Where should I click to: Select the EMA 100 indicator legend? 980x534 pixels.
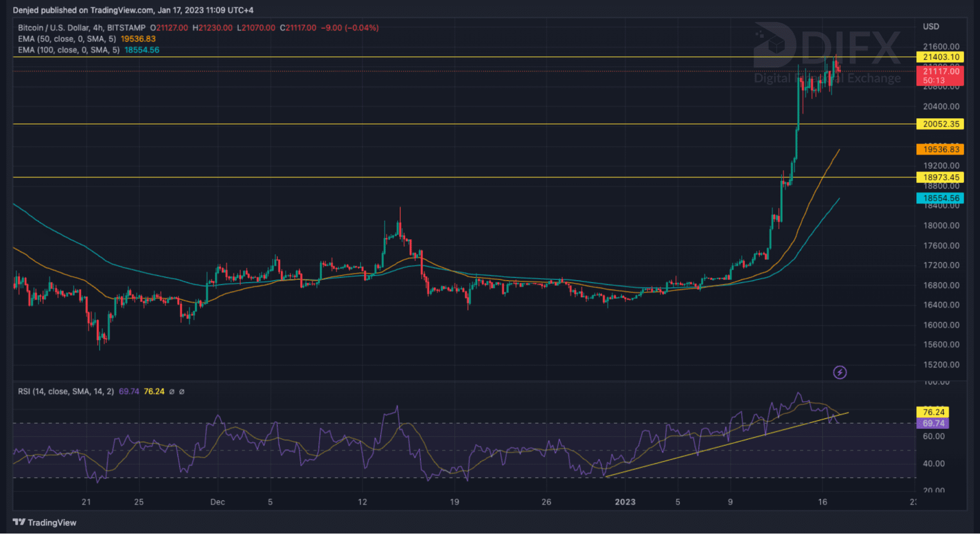(69, 50)
